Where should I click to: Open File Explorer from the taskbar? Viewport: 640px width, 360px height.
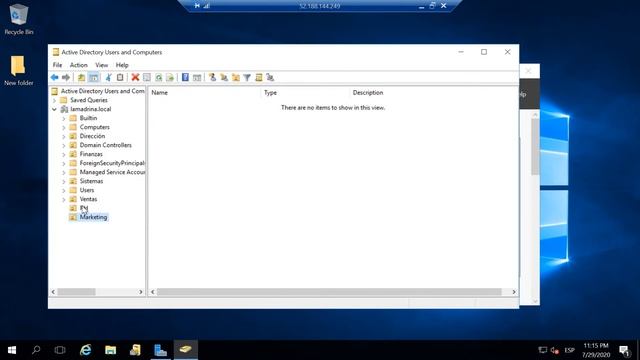click(x=110, y=350)
